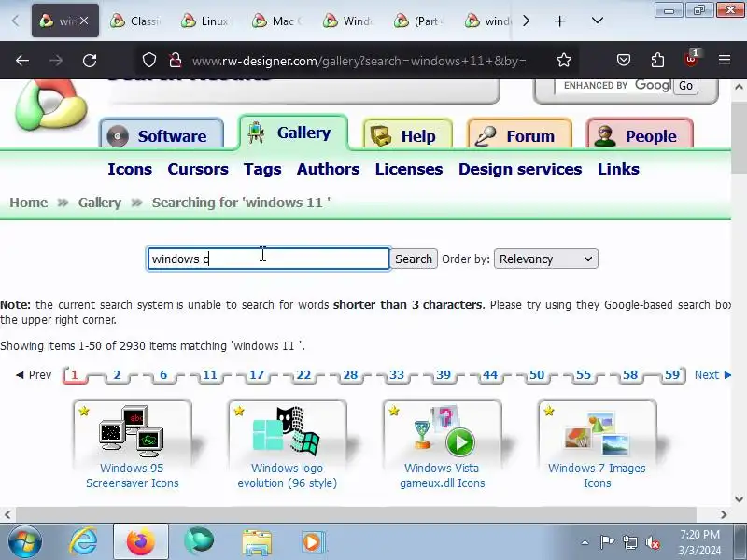
Task: Click the Next page link
Action: pos(712,375)
